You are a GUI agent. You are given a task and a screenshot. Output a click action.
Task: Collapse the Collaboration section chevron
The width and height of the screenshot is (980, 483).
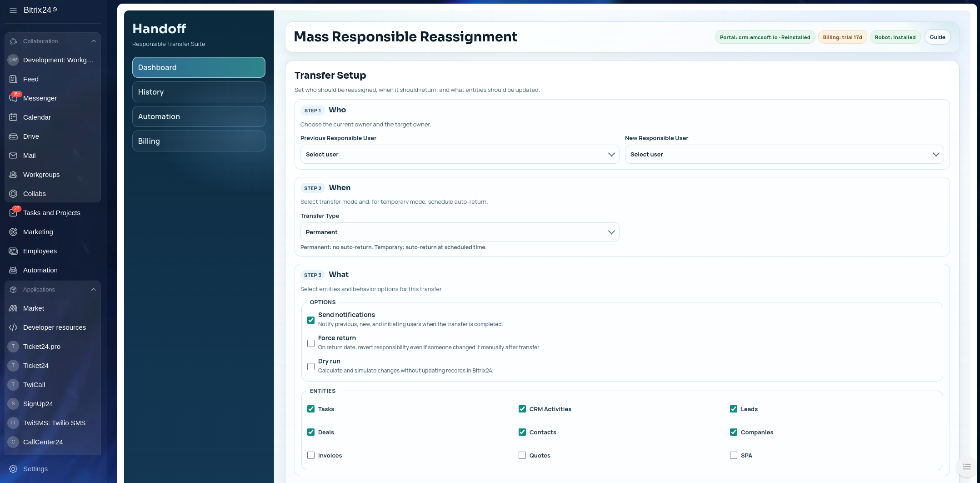pos(94,41)
